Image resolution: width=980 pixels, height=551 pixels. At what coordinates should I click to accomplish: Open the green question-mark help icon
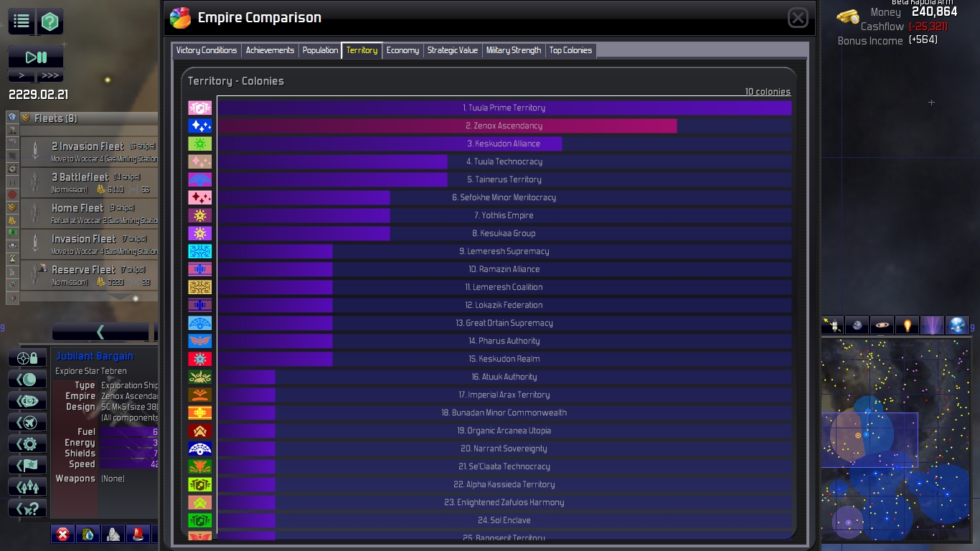click(50, 22)
